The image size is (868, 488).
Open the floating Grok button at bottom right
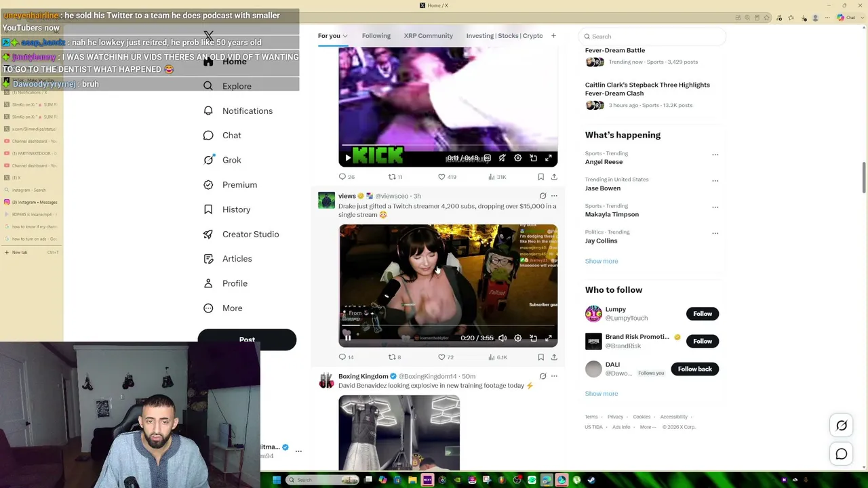[842, 426]
